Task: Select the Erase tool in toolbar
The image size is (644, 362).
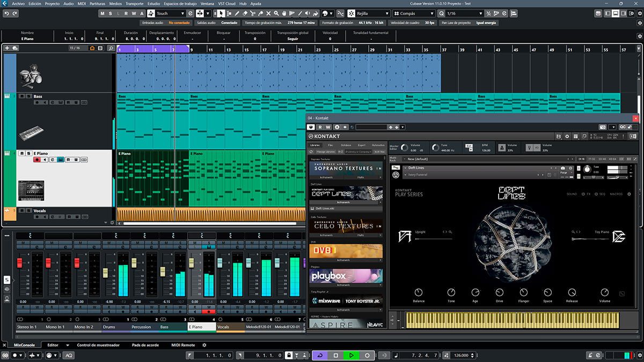Action: click(x=245, y=13)
